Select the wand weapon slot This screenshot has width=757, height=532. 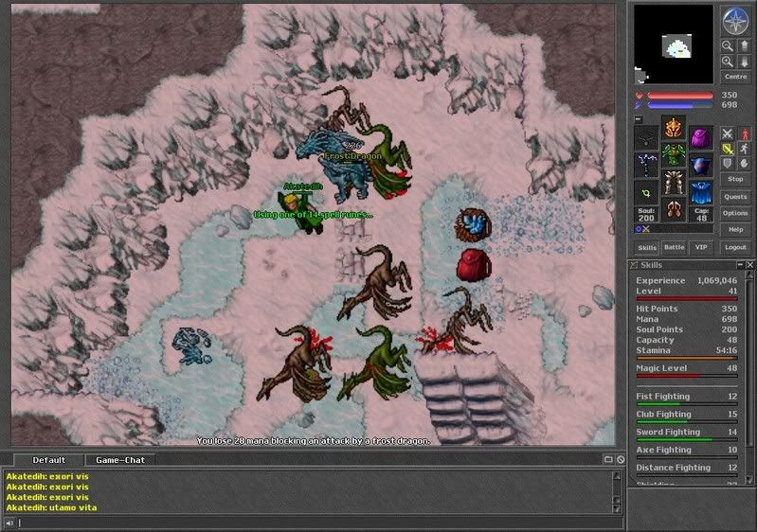click(x=646, y=165)
